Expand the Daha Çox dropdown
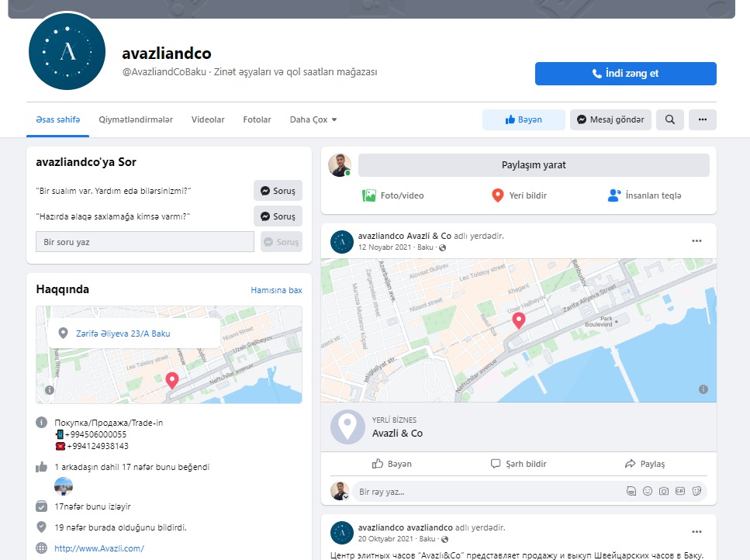 click(313, 119)
